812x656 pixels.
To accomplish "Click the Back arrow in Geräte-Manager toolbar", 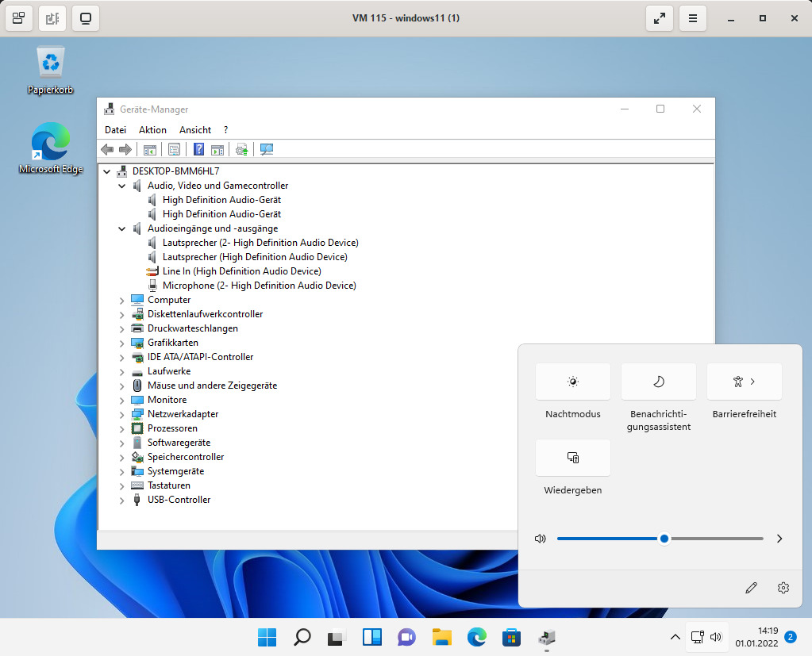I will pyautogui.click(x=107, y=150).
